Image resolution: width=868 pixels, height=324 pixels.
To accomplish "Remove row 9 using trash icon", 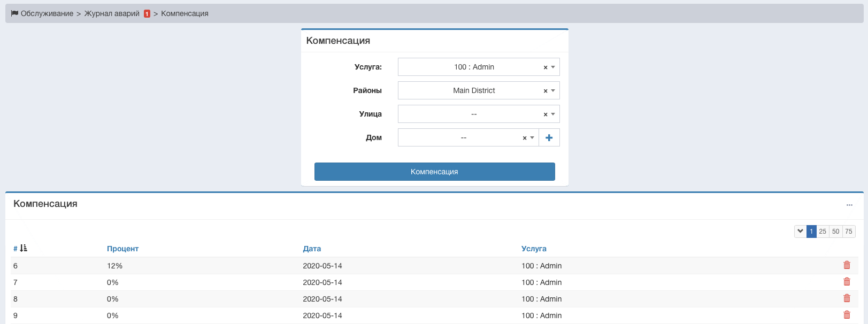I will pyautogui.click(x=847, y=315).
